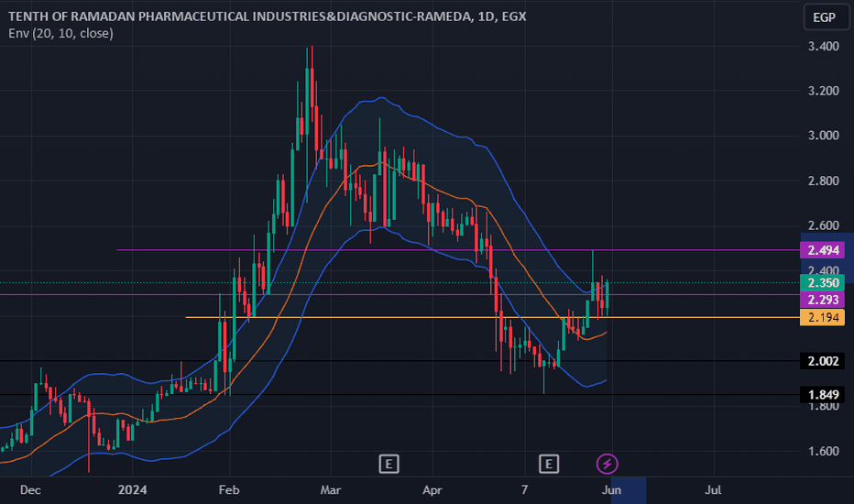Screen dimensions: 854x504
Task: Click the 7 date label on time axis
Action: pos(524,490)
